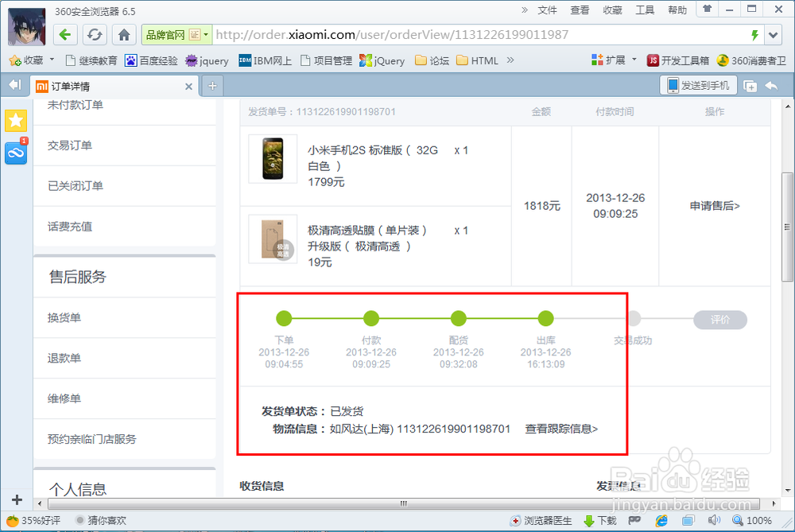This screenshot has height=532, width=795.
Task: Click the user avatar picture
Action: tap(27, 26)
